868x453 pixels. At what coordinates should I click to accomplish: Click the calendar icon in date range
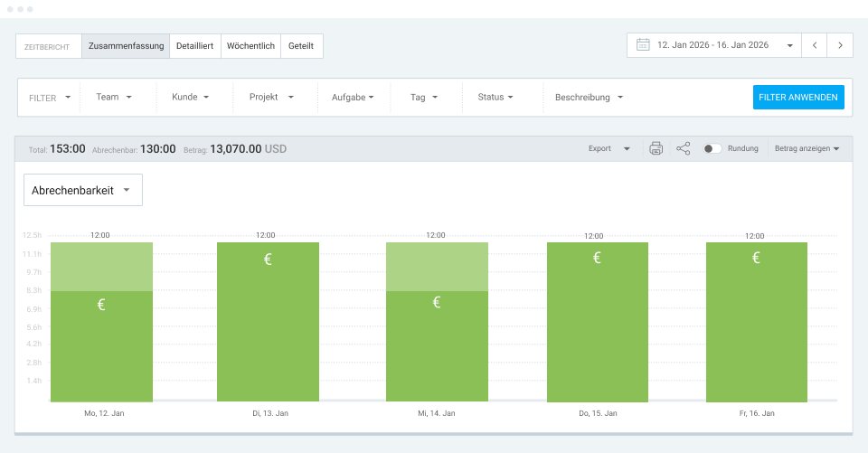click(643, 45)
